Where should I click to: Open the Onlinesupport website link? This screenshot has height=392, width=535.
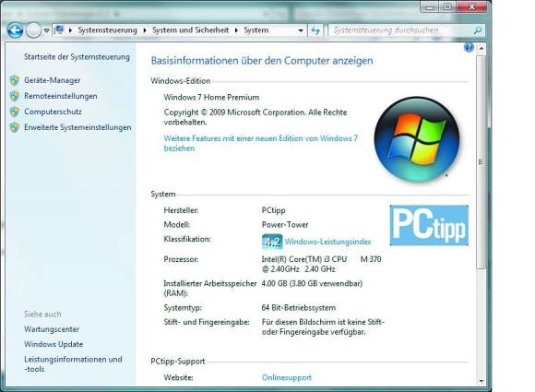[287, 377]
